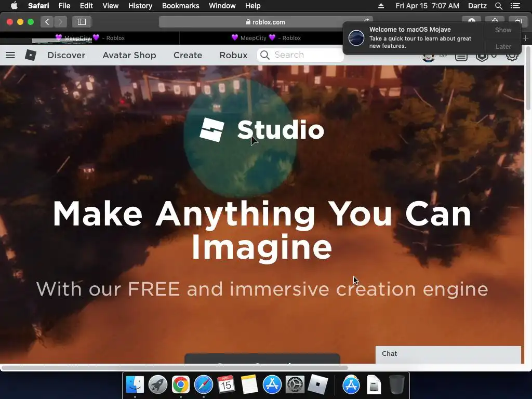The height and width of the screenshot is (399, 532).
Task: Open the Trash in the dock
Action: point(396,385)
